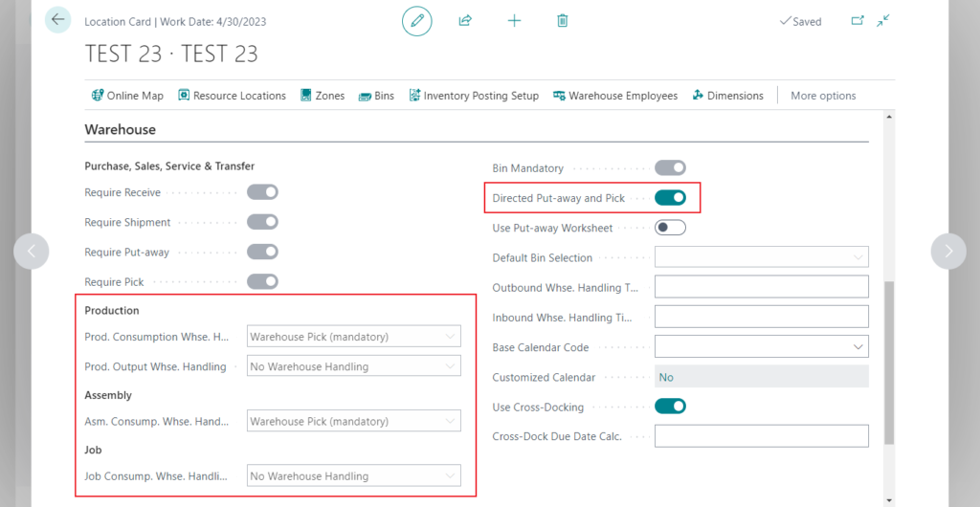Open Prod. Consumption Whse. Handling dropdown
This screenshot has height=507, width=980.
[x=354, y=337]
